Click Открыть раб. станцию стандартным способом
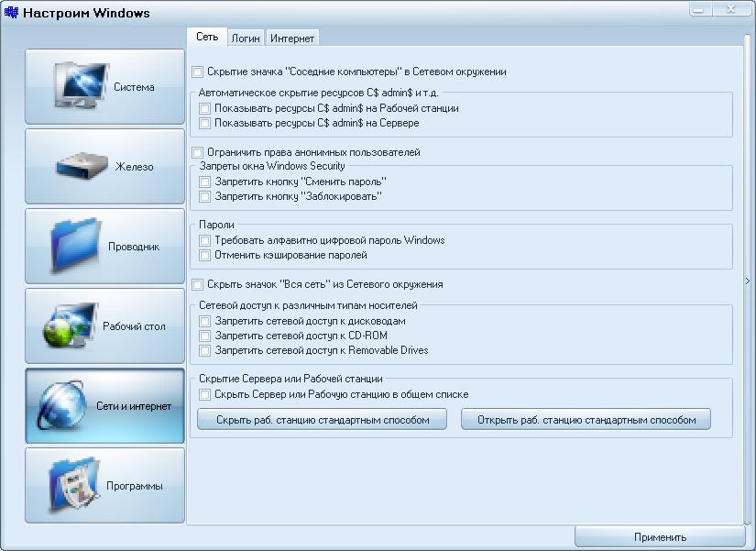756x551 pixels. [586, 420]
